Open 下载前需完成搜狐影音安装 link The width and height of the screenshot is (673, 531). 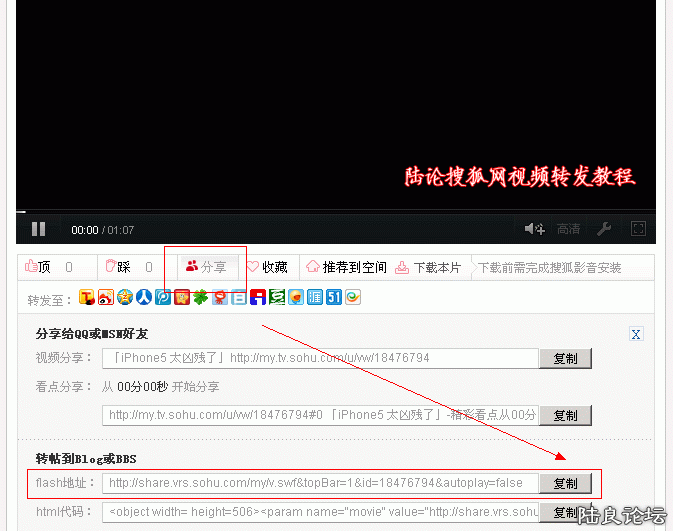[x=549, y=268]
